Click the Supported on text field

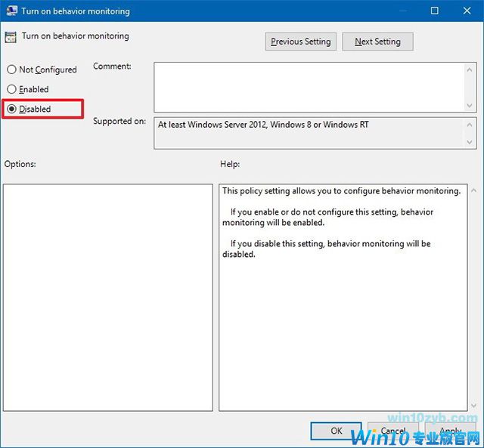click(309, 133)
